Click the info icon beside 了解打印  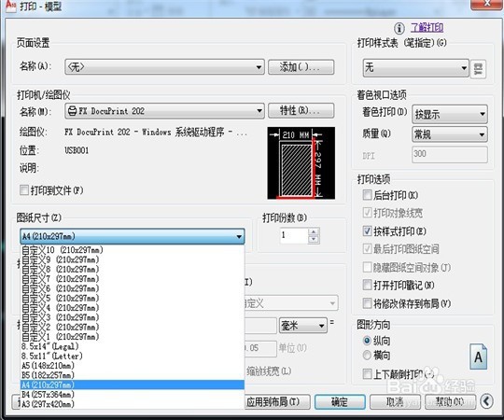click(x=399, y=28)
